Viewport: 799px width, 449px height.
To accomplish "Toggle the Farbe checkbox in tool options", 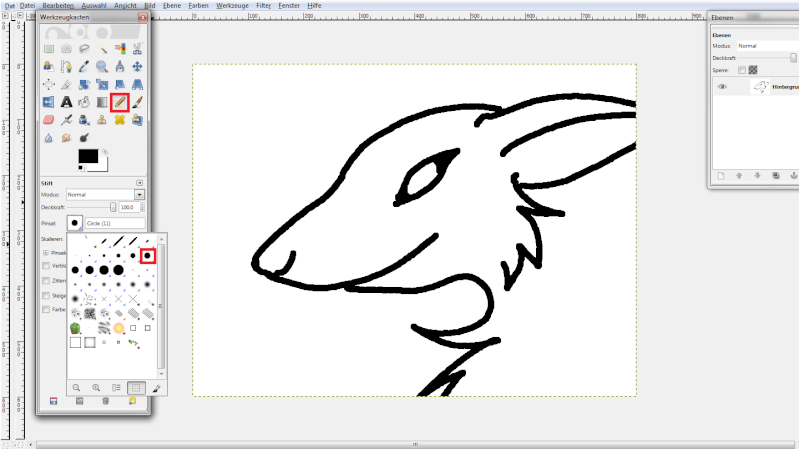I will click(x=46, y=309).
